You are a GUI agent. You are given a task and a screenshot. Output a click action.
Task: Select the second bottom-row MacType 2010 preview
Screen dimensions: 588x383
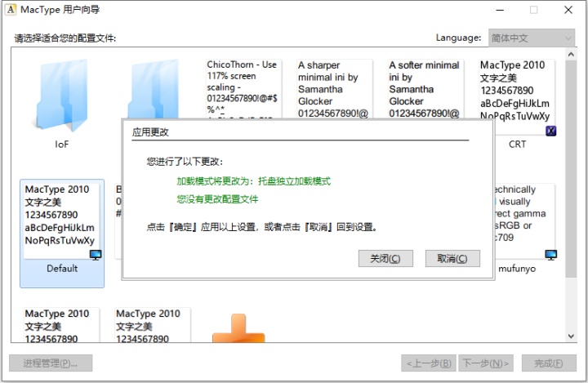153,325
